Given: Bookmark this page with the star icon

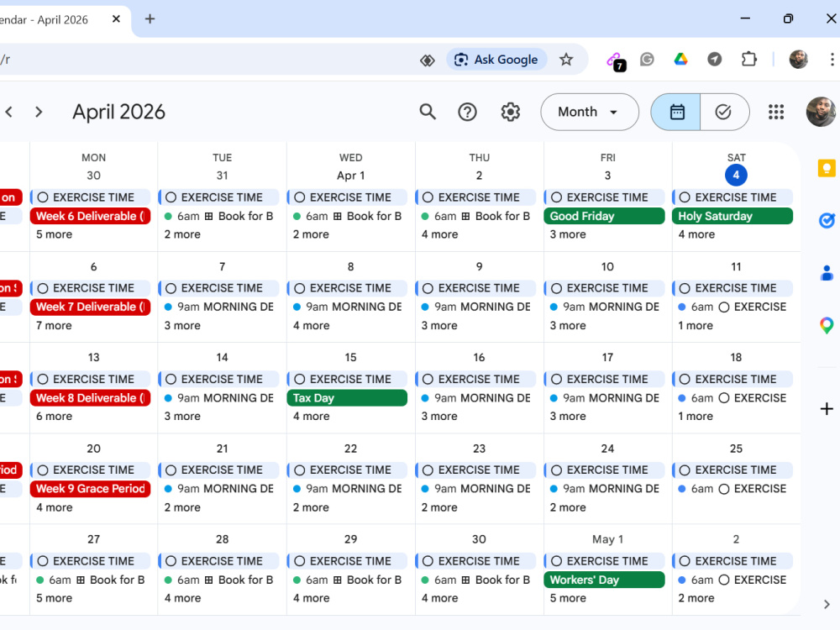Looking at the screenshot, I should tap(565, 60).
